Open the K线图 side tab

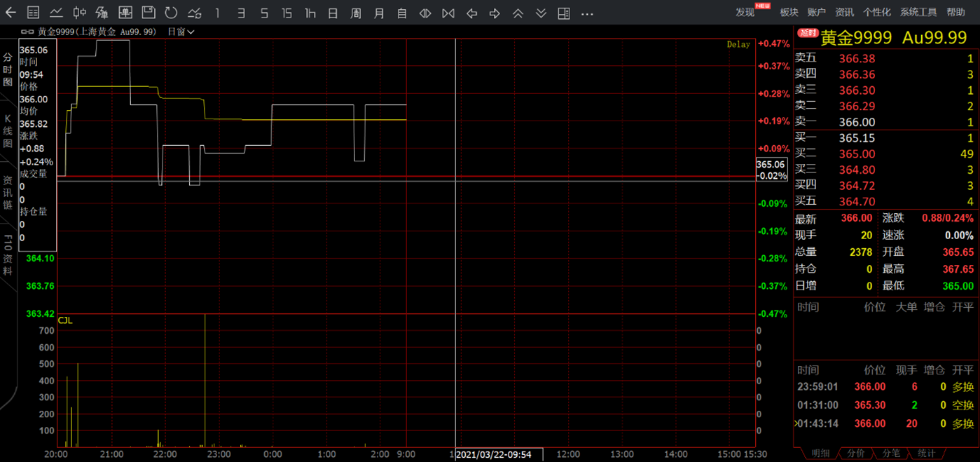[x=8, y=131]
